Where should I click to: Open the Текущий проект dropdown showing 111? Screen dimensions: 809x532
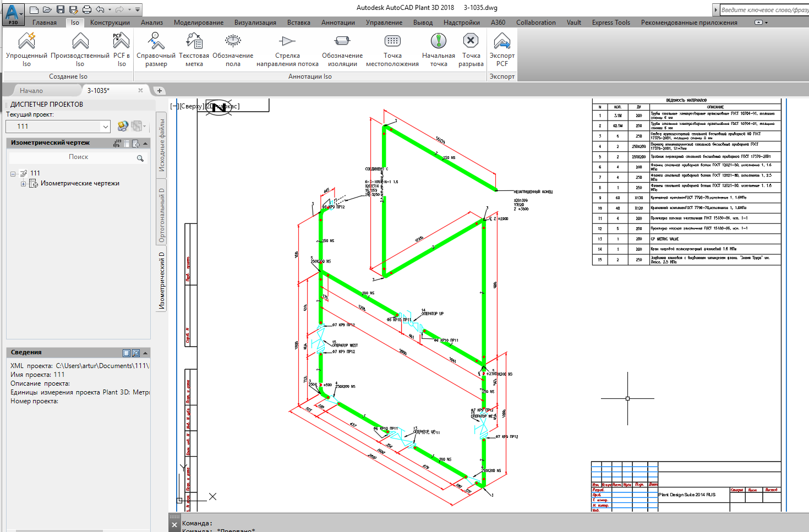58,127
